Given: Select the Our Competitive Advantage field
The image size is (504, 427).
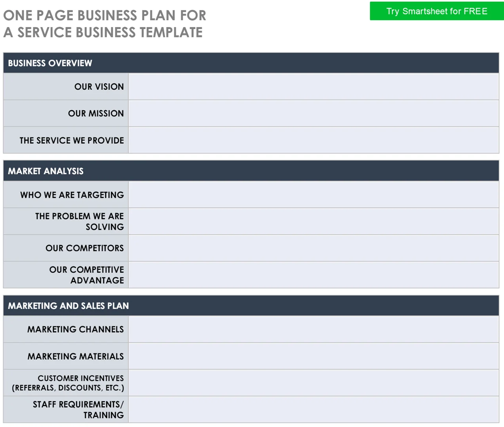Looking at the screenshot, I should pyautogui.click(x=313, y=275).
